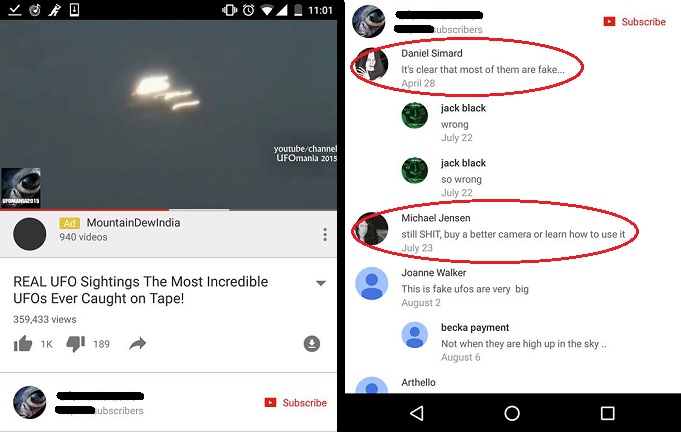The image size is (681, 432).
Task: Open Daniel Simard's comment
Action: pos(483,69)
